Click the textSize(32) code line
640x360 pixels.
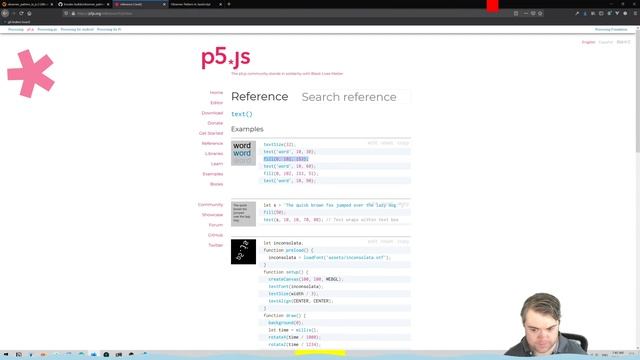[279, 144]
